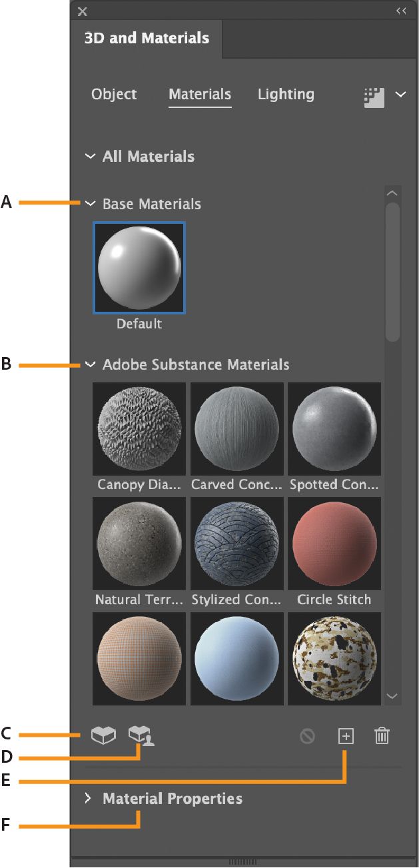Select the Stylized Con... material sphere
Screen dimensions: 419x868
(x=237, y=543)
